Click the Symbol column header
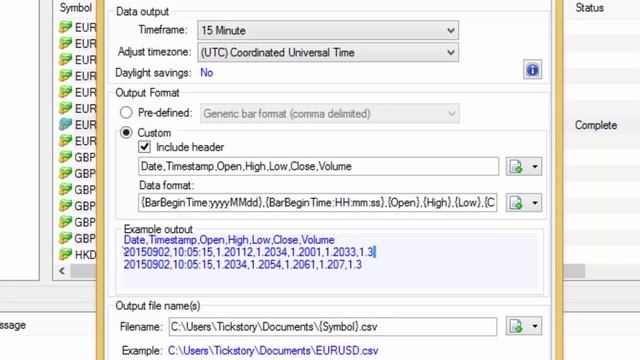640x360 pixels. click(x=76, y=7)
